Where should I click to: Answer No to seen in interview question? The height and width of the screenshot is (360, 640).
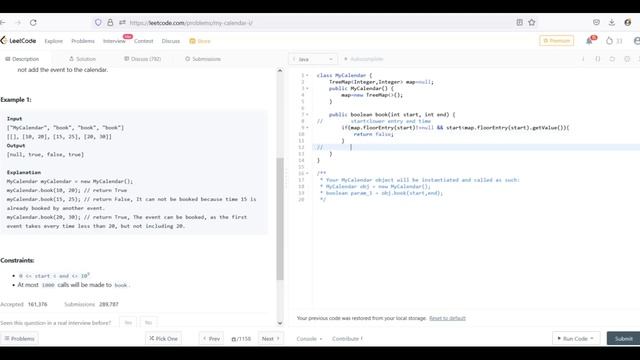(148, 323)
